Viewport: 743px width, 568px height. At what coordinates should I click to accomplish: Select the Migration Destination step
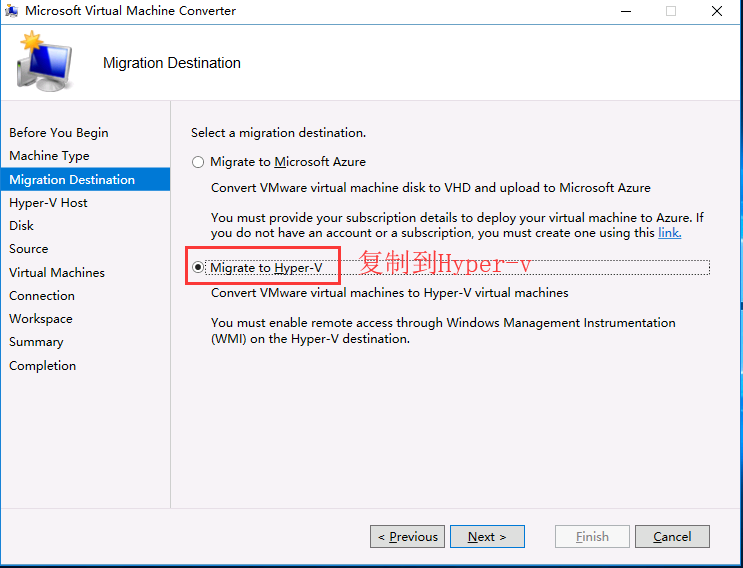tap(85, 180)
